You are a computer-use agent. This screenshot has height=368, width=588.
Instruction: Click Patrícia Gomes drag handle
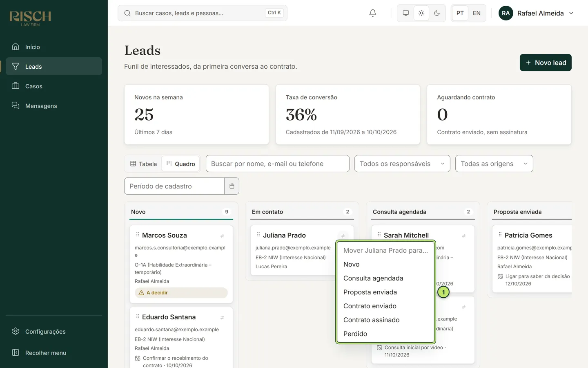500,235
